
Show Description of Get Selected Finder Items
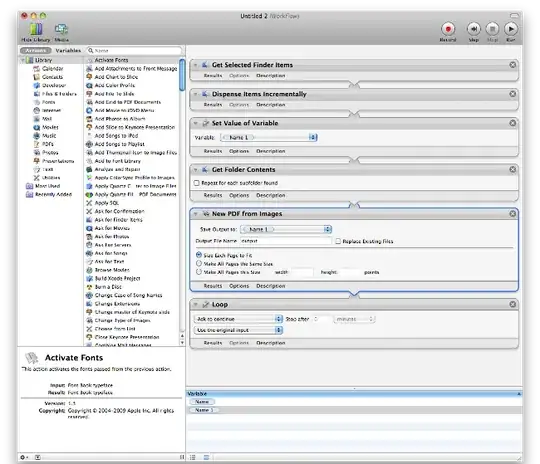pyautogui.click(x=270, y=75)
